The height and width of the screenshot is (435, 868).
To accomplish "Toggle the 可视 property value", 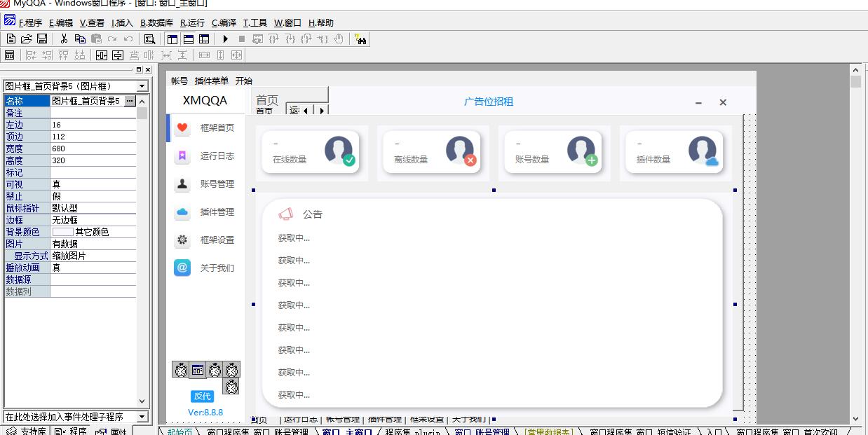I will point(93,184).
